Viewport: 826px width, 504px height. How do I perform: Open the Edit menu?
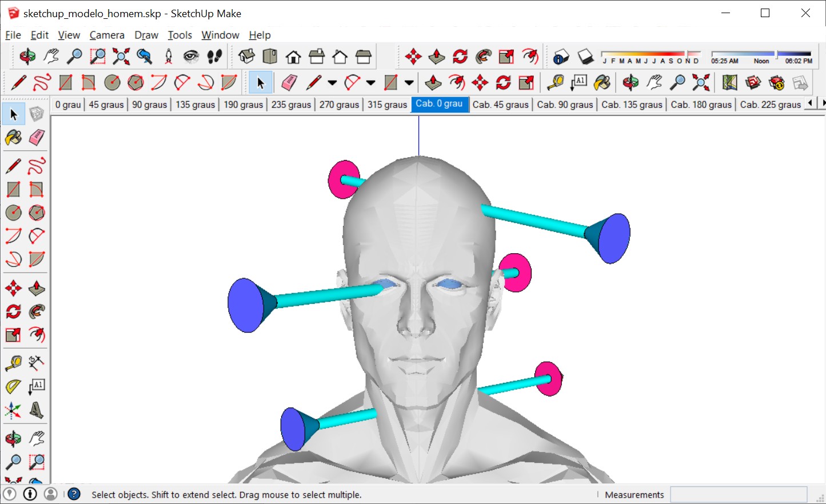pos(39,35)
